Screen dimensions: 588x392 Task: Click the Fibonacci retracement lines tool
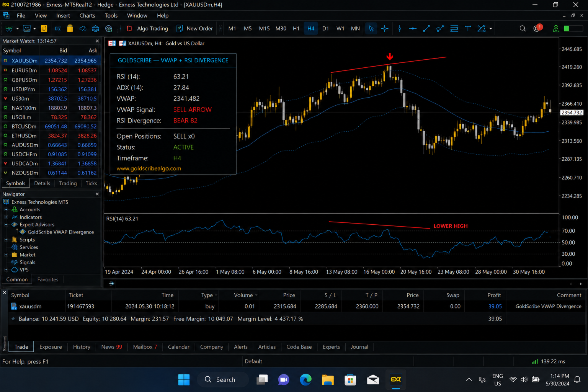(x=454, y=29)
